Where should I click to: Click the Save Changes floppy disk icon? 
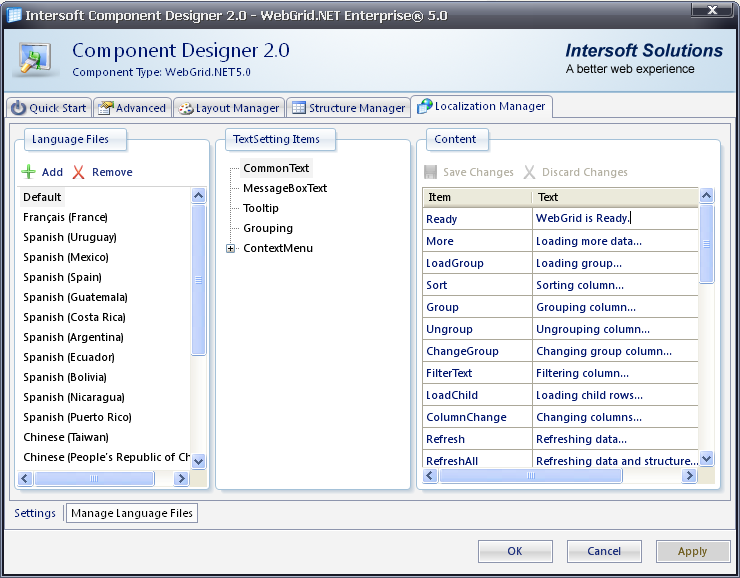point(430,172)
